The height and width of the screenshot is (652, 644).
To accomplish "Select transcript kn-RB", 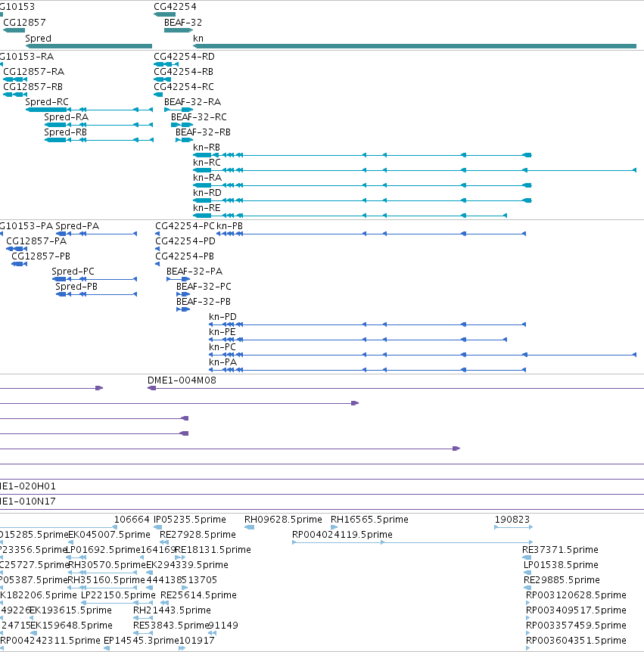I will 362,155.
